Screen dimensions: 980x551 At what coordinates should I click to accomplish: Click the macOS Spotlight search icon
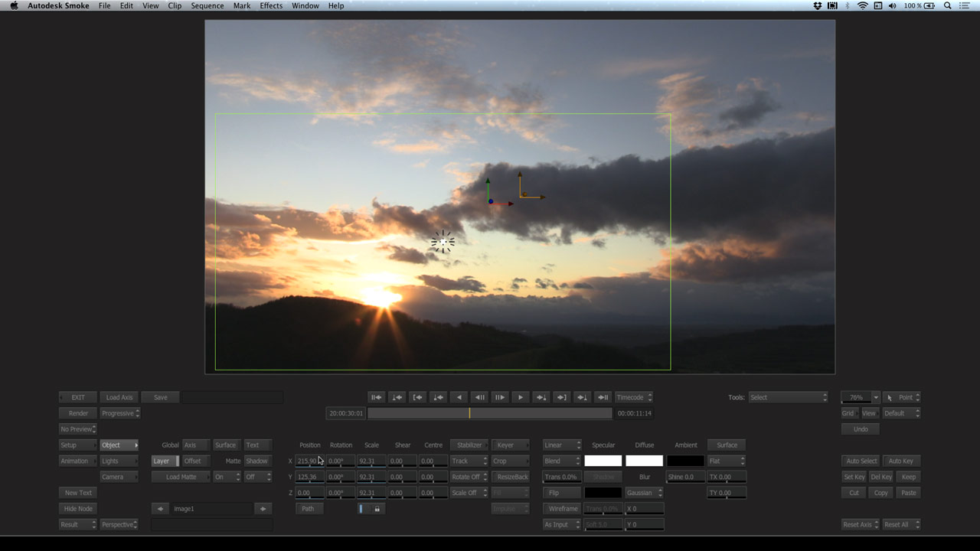click(948, 5)
